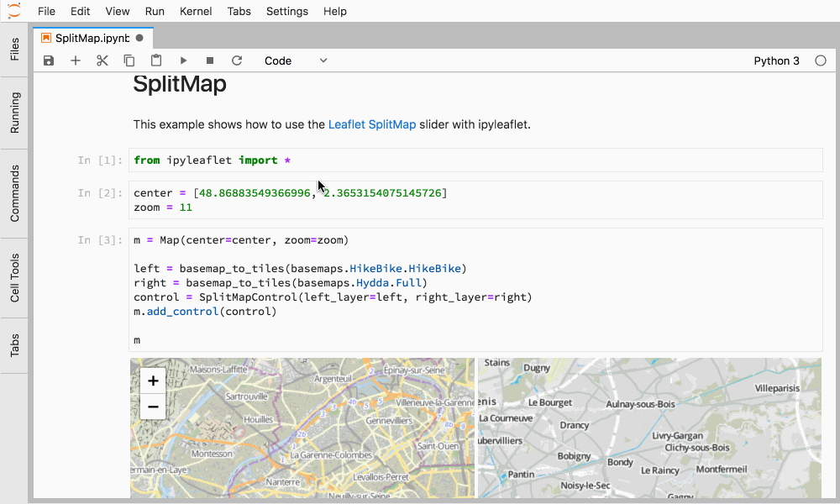Copy the selected cells
The image size is (840, 504).
click(x=129, y=60)
